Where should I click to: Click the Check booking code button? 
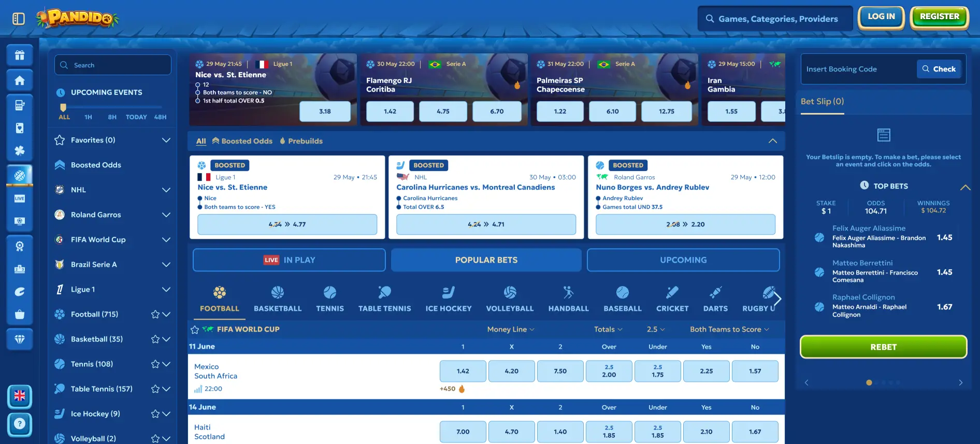pyautogui.click(x=939, y=69)
